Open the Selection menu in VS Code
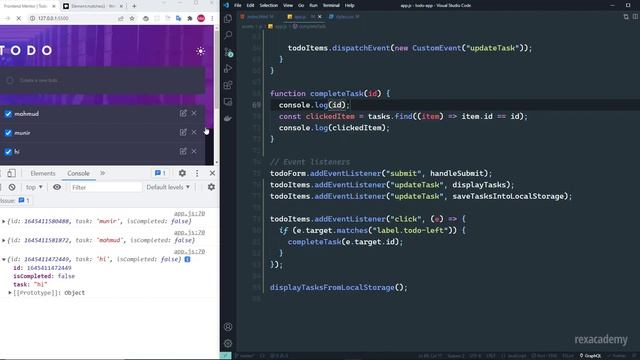 pyautogui.click(x=269, y=5)
